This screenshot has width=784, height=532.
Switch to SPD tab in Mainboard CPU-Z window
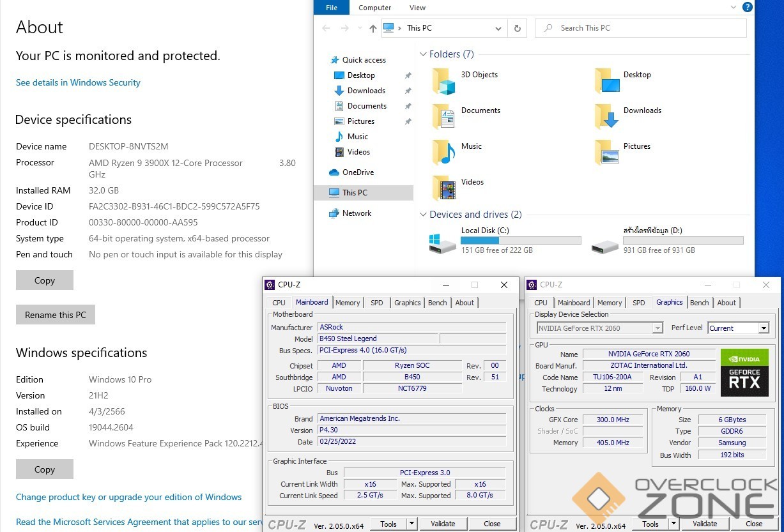click(377, 303)
